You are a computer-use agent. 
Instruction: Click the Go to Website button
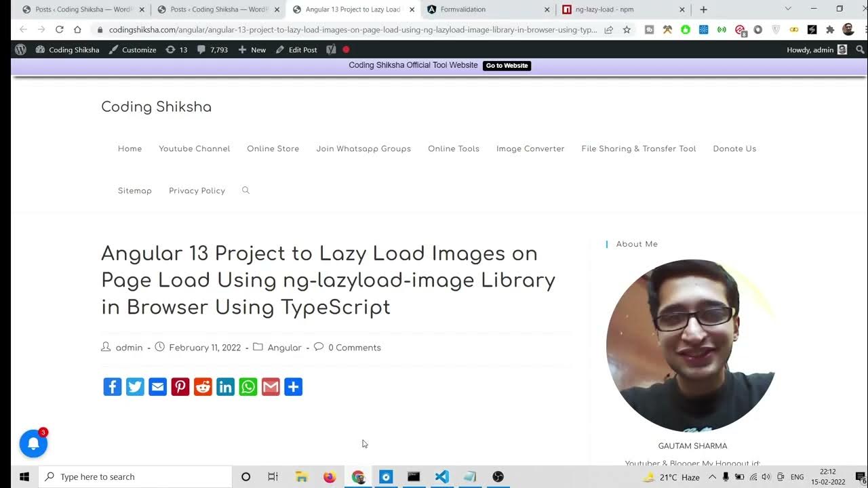tap(507, 66)
